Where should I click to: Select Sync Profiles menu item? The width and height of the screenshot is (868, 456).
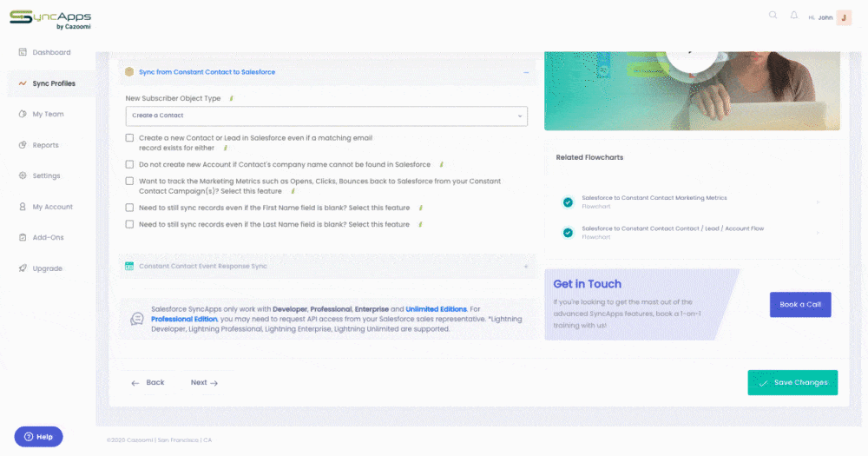pyautogui.click(x=54, y=83)
